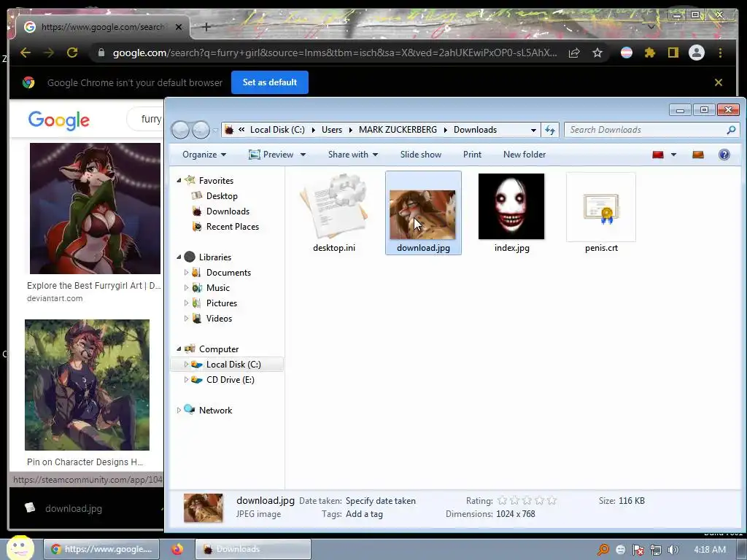Reload the Chrome page
Screen dimensions: 747x560
pos(72,52)
